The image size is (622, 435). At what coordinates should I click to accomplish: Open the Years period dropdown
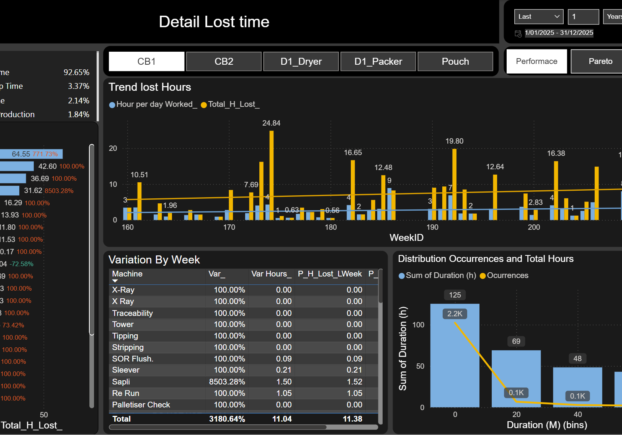pyautogui.click(x=612, y=17)
